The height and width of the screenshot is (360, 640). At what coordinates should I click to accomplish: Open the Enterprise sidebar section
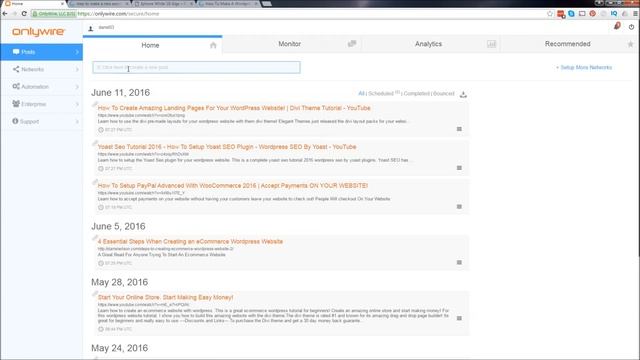click(41, 104)
